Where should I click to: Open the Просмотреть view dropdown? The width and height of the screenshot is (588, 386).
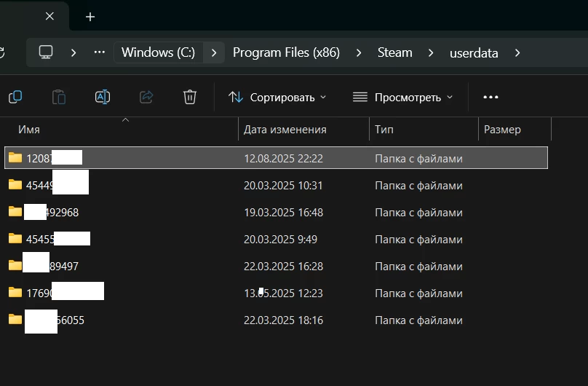pyautogui.click(x=402, y=97)
